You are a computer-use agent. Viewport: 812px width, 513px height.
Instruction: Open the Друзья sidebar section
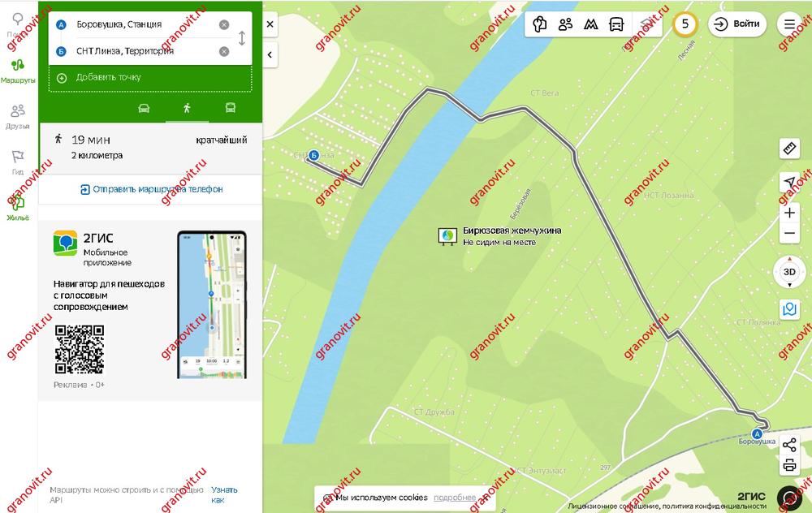17,116
